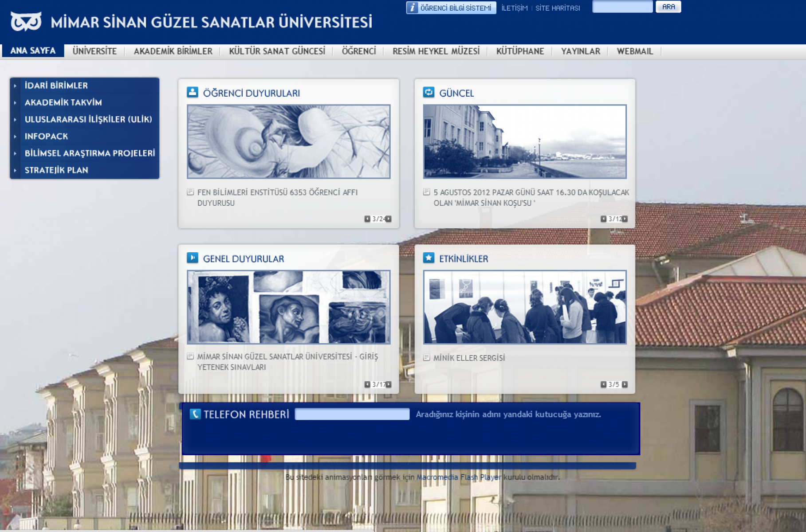The height and width of the screenshot is (532, 806).
Task: Expand İdari Birimler sidebar item
Action: tap(56, 86)
